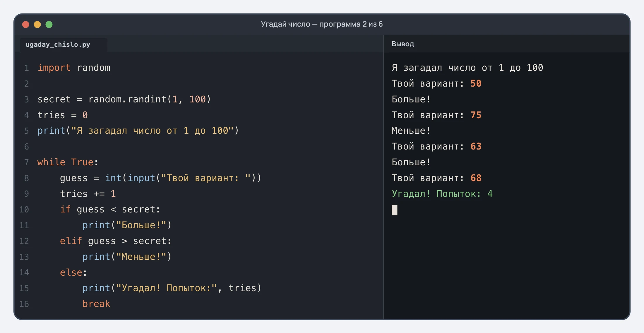The height and width of the screenshot is (333, 644).
Task: Open the Вывод output panel tab
Action: [x=402, y=44]
